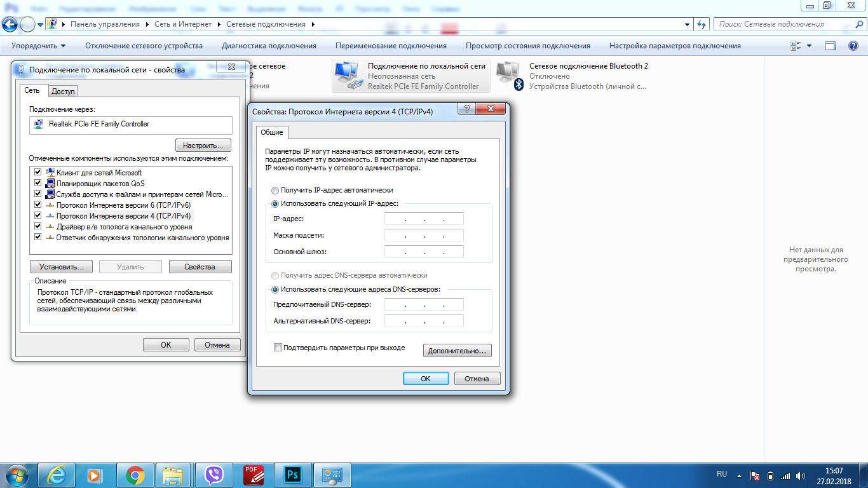Expand the view options dropdown arrow
The height and width of the screenshot is (488, 868).
pyautogui.click(x=809, y=46)
